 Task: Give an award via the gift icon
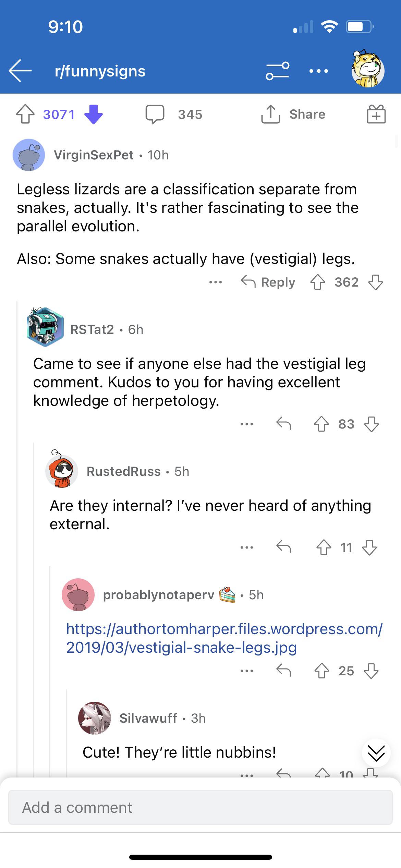pos(376,114)
